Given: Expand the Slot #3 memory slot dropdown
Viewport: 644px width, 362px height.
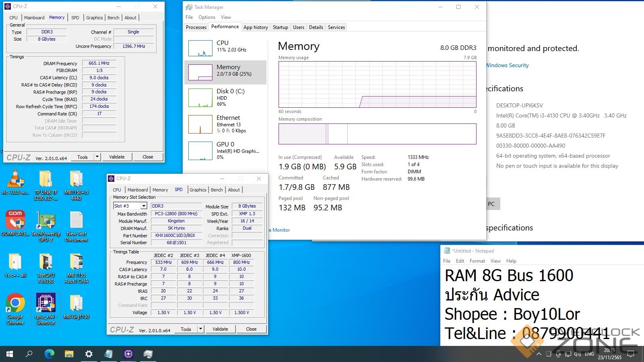Looking at the screenshot, I should click(x=144, y=206).
